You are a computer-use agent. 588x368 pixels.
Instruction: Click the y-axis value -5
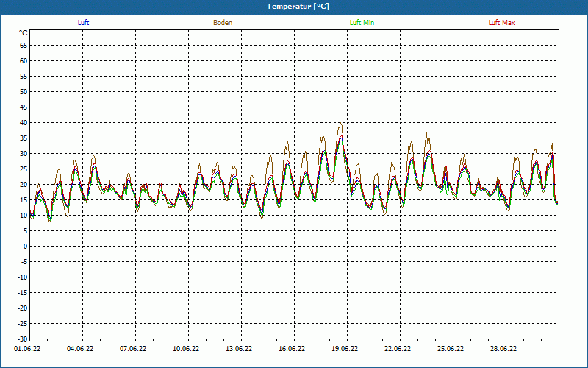[x=24, y=262]
